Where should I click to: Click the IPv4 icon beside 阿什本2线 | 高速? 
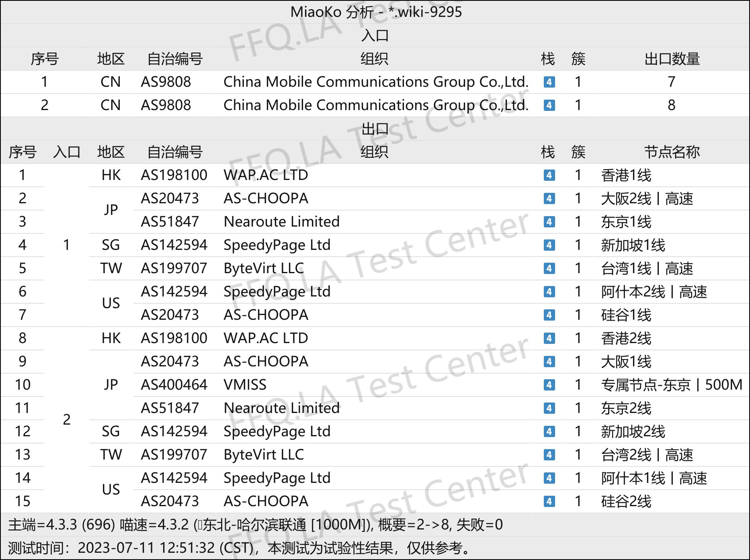[549, 292]
